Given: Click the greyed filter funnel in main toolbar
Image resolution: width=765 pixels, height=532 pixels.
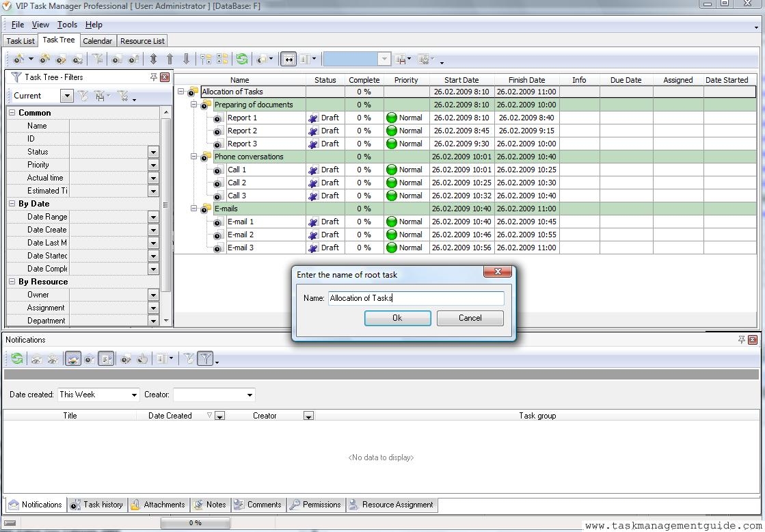Looking at the screenshot, I should [98, 59].
